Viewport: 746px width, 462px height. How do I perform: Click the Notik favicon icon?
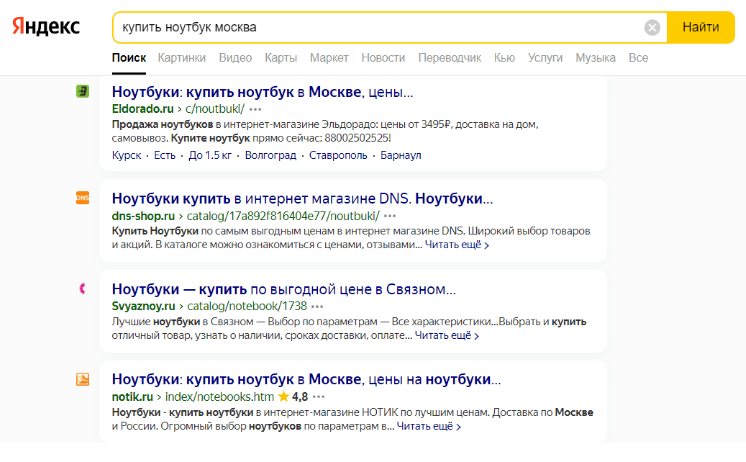[83, 379]
